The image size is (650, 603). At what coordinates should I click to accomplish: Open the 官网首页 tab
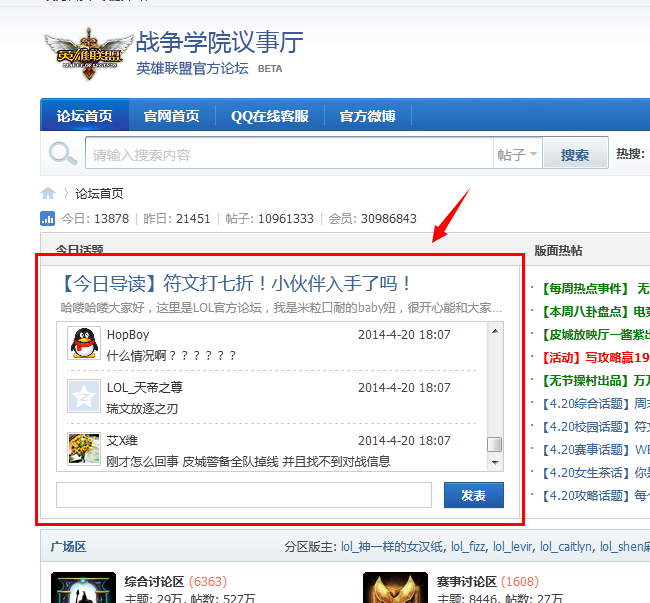click(172, 116)
